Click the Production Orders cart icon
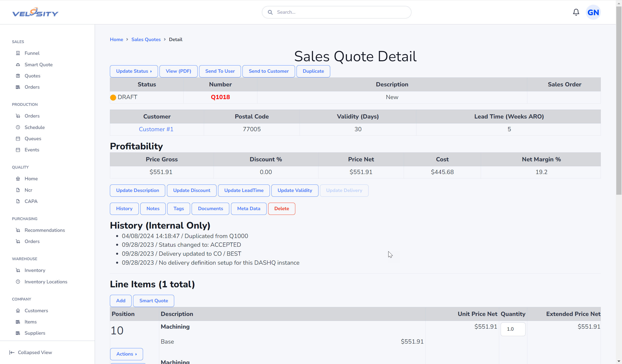This screenshot has width=622, height=364. tap(18, 116)
